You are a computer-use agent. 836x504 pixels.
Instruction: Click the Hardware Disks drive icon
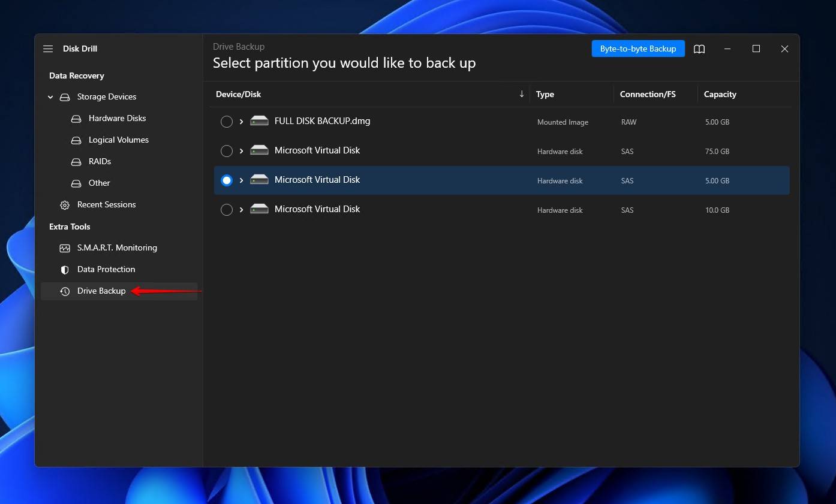(x=76, y=119)
